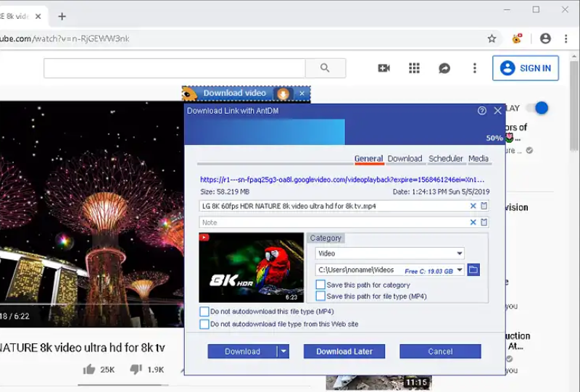Switch to the Download tab
Image resolution: width=580 pixels, height=392 pixels.
coord(405,159)
